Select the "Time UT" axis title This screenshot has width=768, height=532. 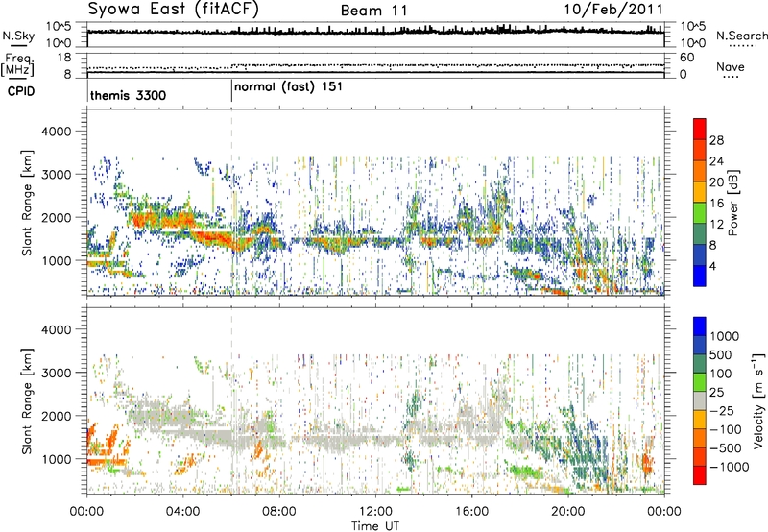pyautogui.click(x=375, y=526)
